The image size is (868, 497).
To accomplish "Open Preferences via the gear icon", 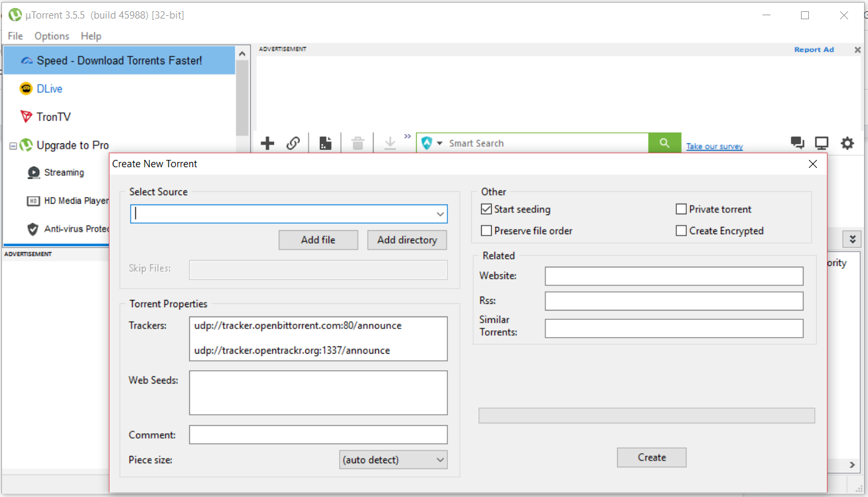I will [x=847, y=143].
